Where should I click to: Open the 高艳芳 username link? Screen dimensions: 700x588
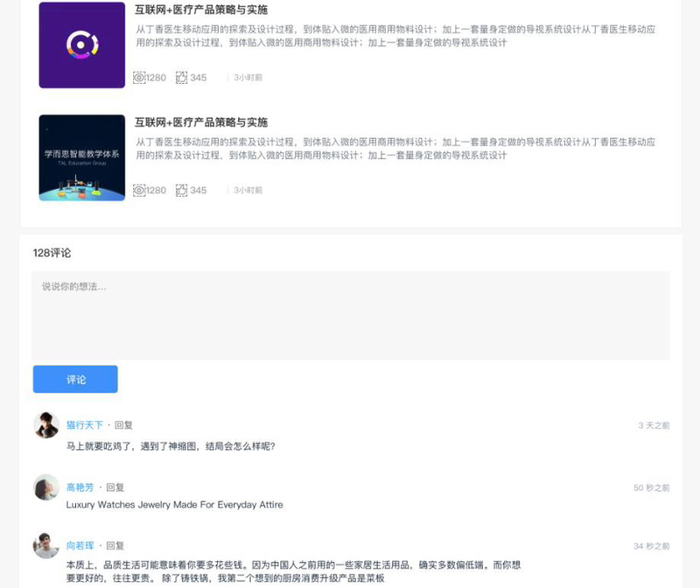click(x=80, y=487)
